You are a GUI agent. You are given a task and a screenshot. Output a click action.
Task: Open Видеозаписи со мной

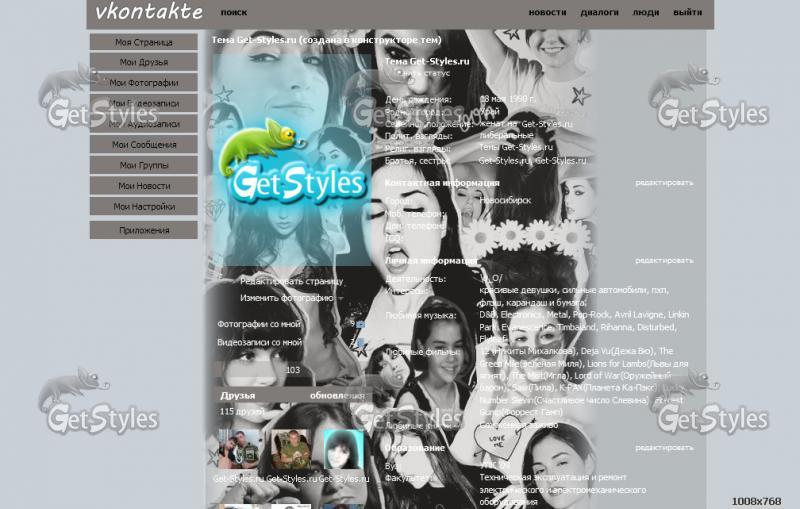click(259, 342)
